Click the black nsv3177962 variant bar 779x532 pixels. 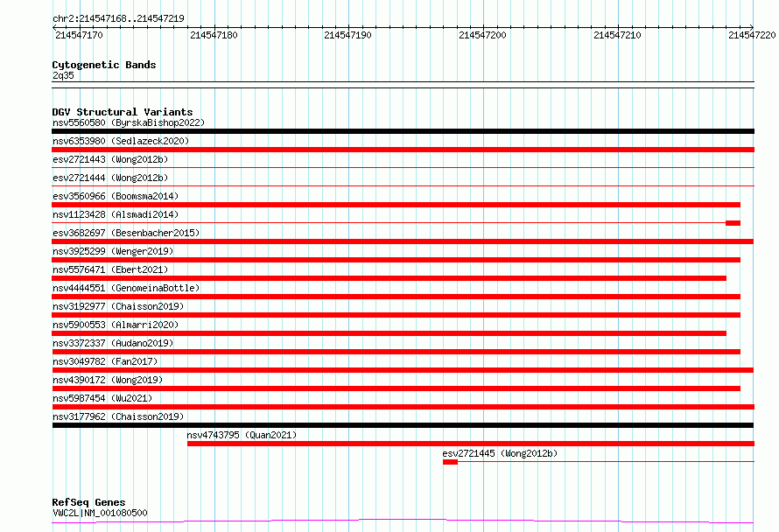click(403, 425)
